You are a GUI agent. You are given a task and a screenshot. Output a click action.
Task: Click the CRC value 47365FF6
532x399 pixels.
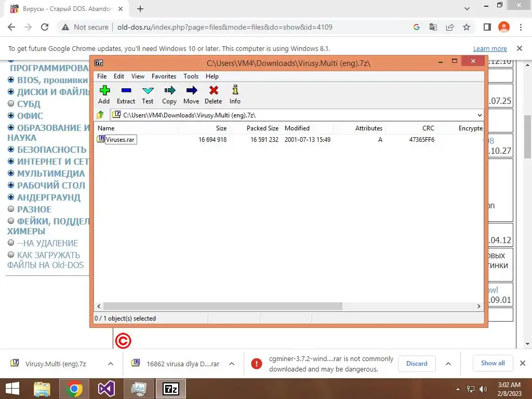pyautogui.click(x=421, y=139)
